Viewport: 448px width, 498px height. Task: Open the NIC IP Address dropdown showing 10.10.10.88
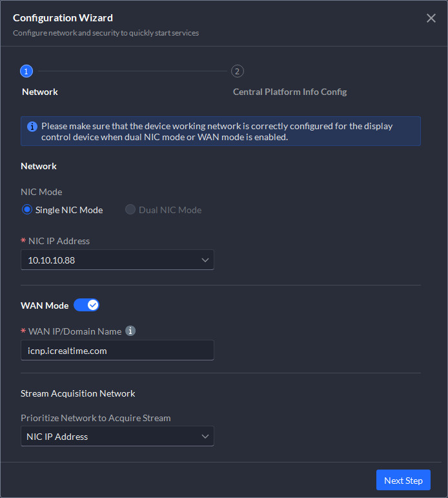[x=110, y=260]
